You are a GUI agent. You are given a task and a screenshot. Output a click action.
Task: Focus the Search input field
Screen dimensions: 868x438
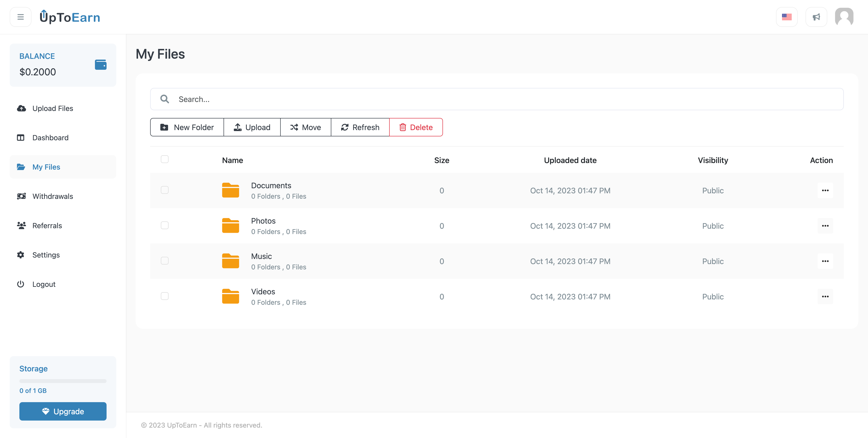pos(505,99)
